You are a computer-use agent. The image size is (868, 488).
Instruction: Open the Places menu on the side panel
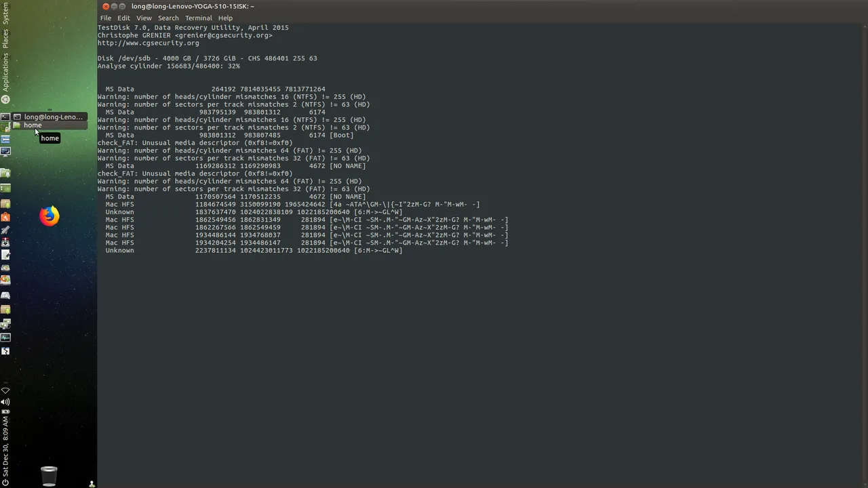[5, 39]
